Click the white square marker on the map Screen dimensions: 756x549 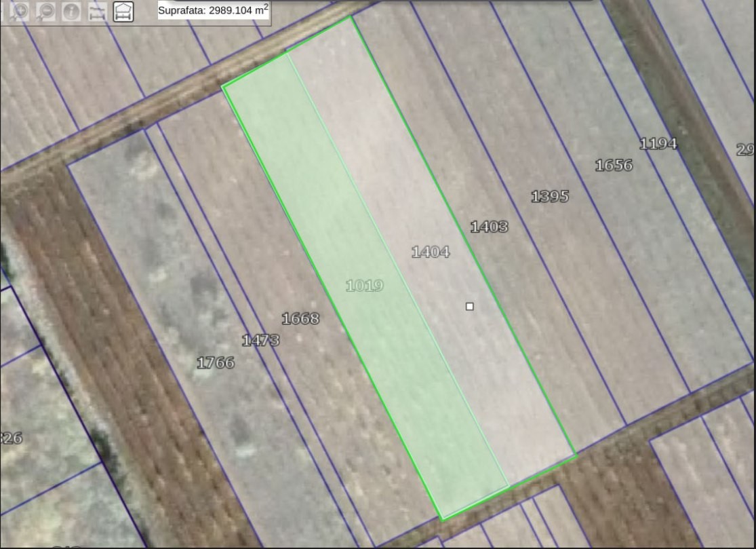(x=470, y=307)
